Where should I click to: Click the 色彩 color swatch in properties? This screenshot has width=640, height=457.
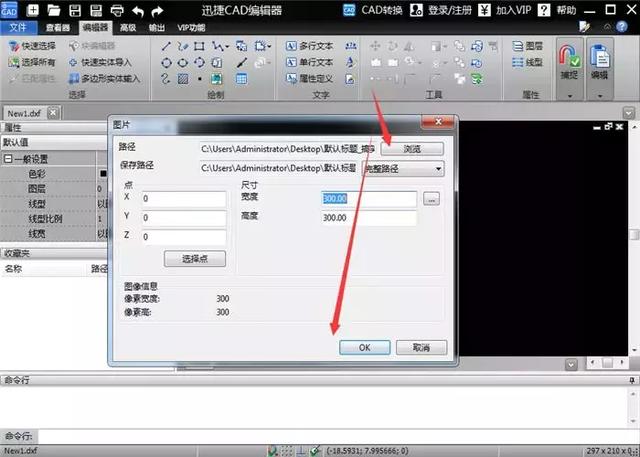(103, 174)
